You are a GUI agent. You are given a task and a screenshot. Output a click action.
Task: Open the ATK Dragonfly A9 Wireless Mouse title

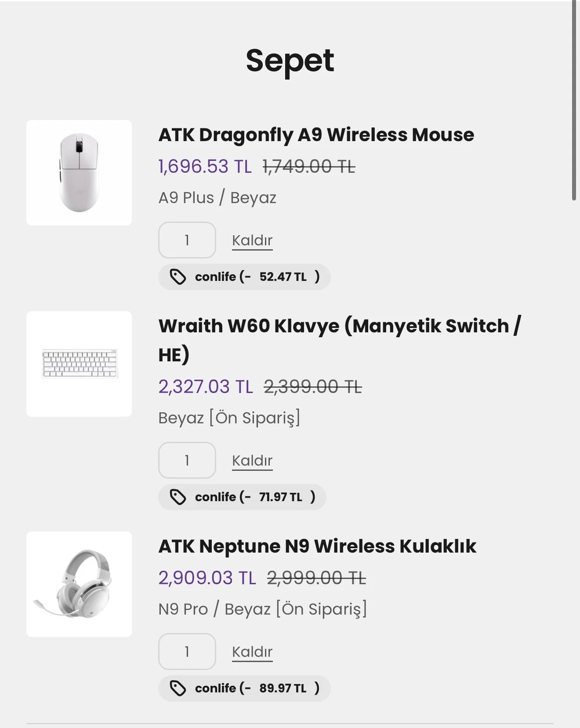[x=316, y=135]
